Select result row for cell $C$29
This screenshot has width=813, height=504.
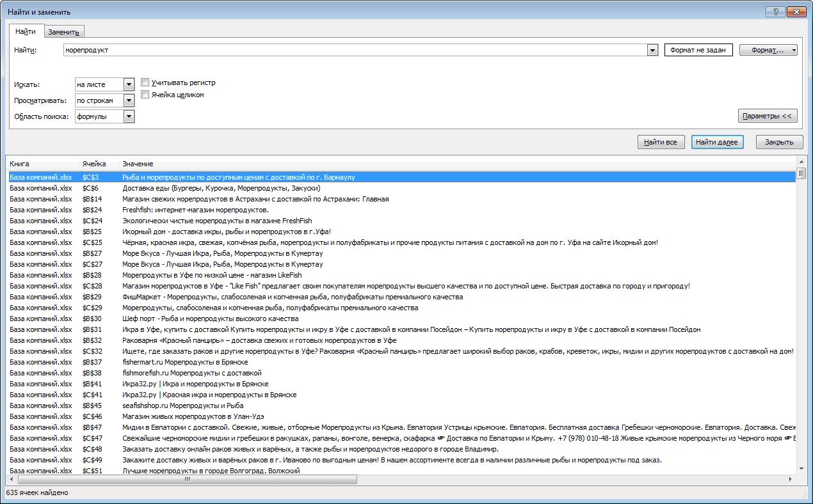(x=401, y=308)
